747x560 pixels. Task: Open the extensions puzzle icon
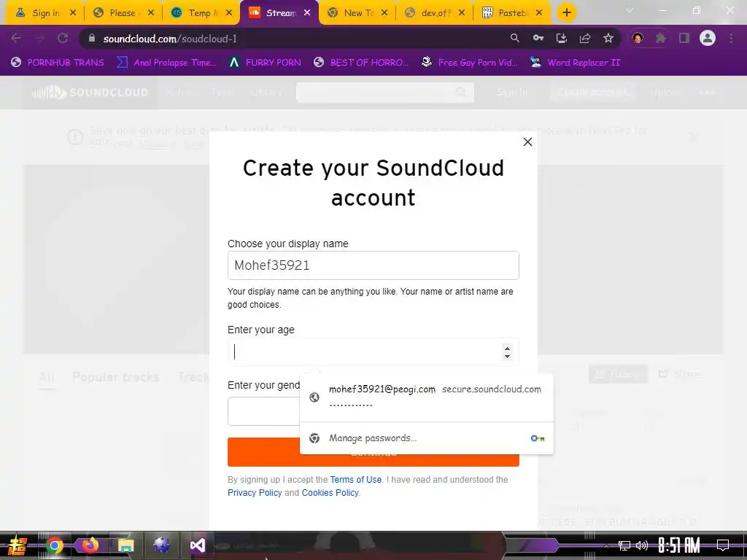(661, 38)
